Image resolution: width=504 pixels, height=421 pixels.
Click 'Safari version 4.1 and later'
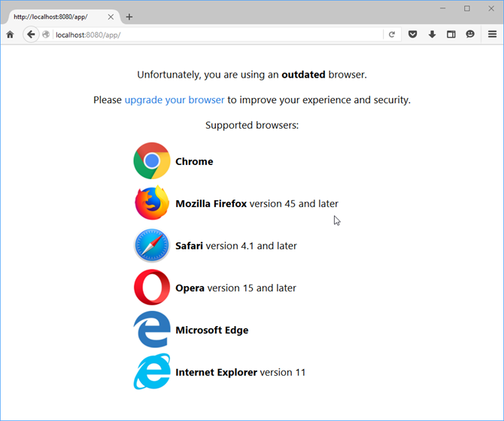click(236, 246)
